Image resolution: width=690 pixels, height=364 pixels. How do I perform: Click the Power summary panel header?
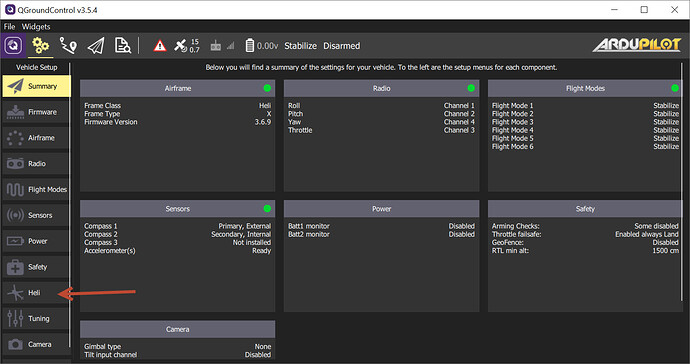click(x=381, y=209)
